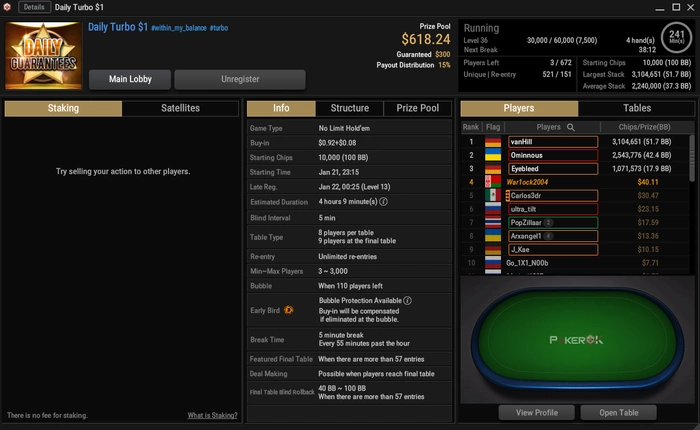The width and height of the screenshot is (700, 430).
Task: Select player Ominnous in the ranking list
Action: point(553,155)
